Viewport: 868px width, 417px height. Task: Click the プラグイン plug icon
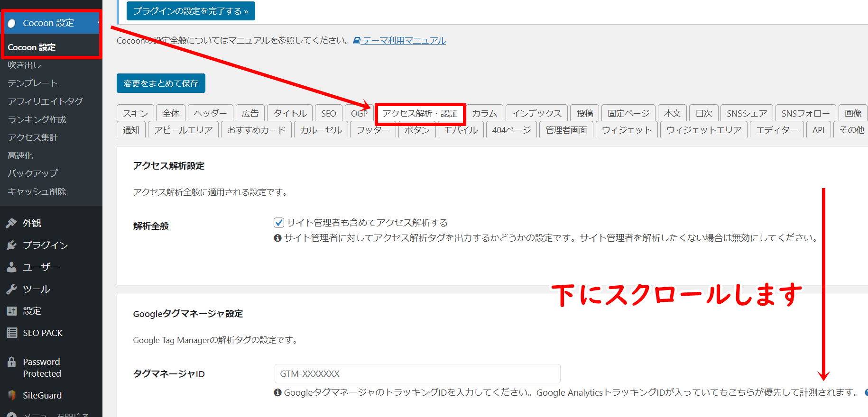(12, 245)
